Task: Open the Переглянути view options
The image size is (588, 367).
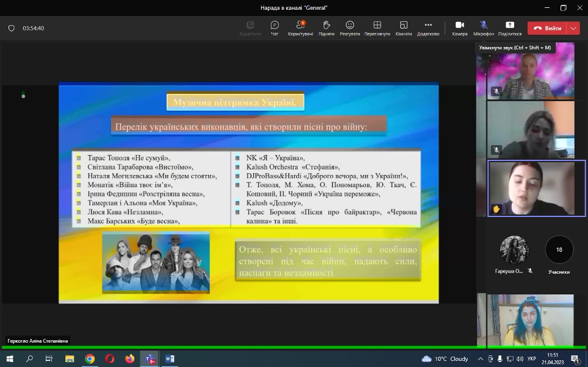Action: (377, 27)
